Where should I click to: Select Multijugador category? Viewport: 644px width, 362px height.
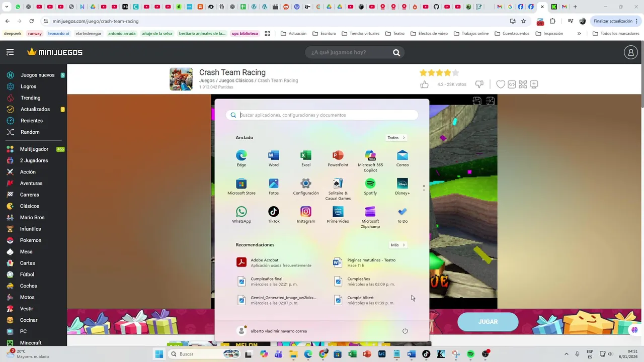click(x=33, y=149)
